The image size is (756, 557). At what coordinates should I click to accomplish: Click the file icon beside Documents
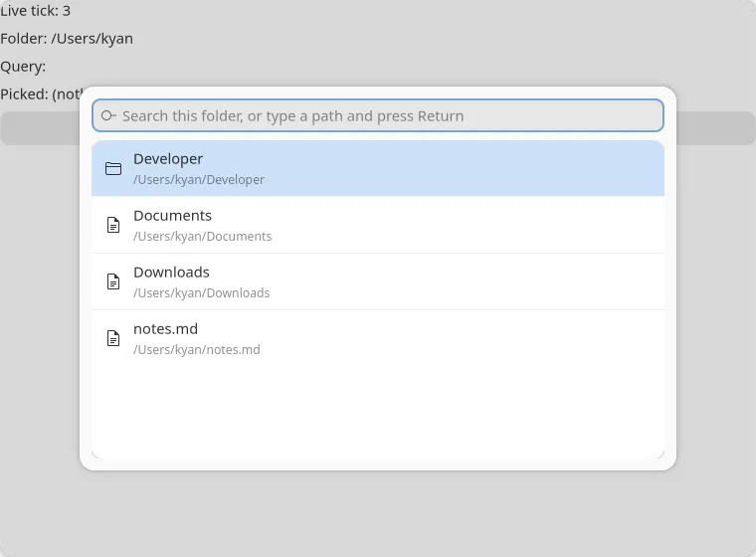click(113, 225)
